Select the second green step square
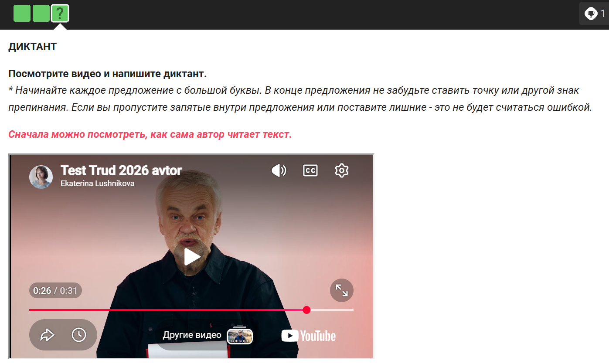Viewport: 609px width, 364px height. pos(41,13)
